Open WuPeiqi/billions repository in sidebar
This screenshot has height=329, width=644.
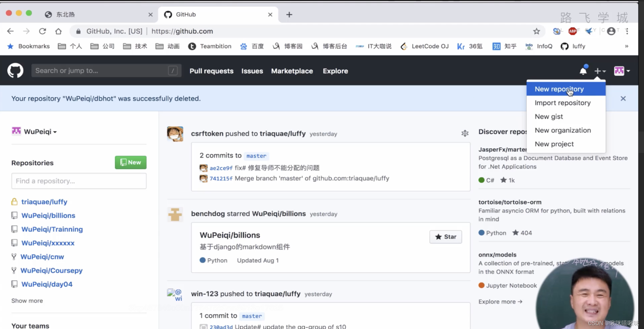point(48,215)
